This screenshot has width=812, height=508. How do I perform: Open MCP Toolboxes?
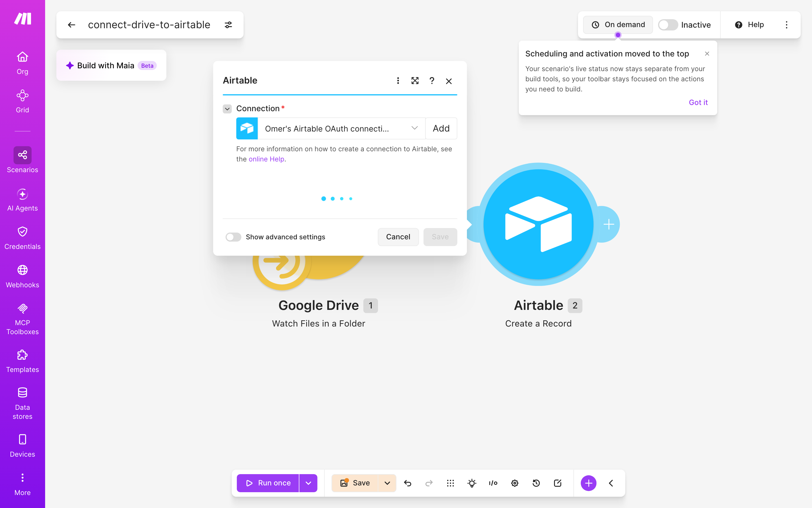[23, 319]
